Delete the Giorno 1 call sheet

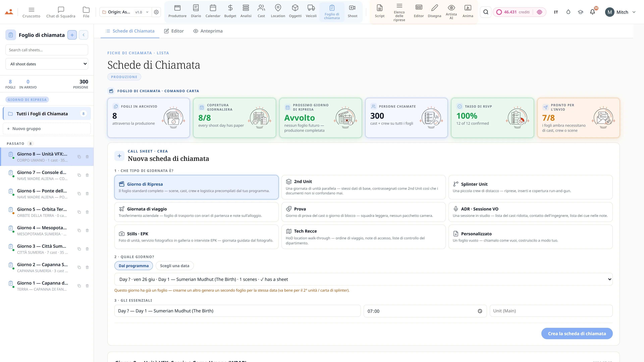click(87, 286)
